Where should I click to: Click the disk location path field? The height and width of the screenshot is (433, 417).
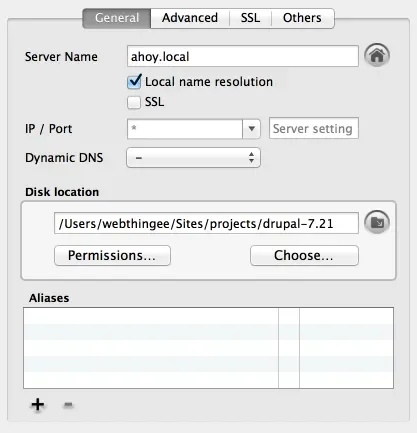pyautogui.click(x=206, y=223)
